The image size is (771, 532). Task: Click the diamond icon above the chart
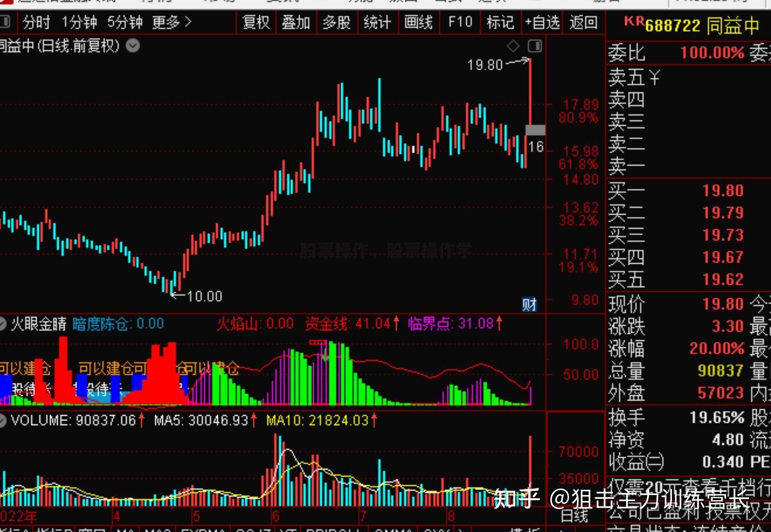click(x=513, y=46)
